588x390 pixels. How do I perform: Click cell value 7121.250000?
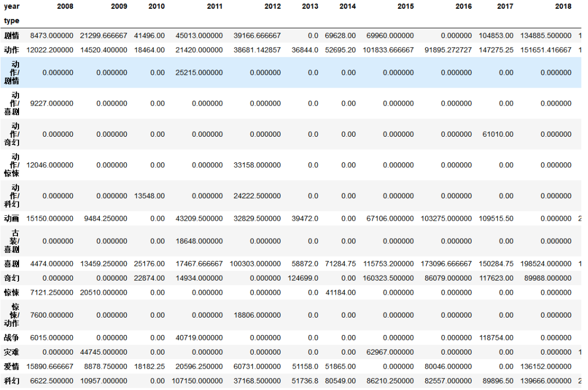(52, 292)
